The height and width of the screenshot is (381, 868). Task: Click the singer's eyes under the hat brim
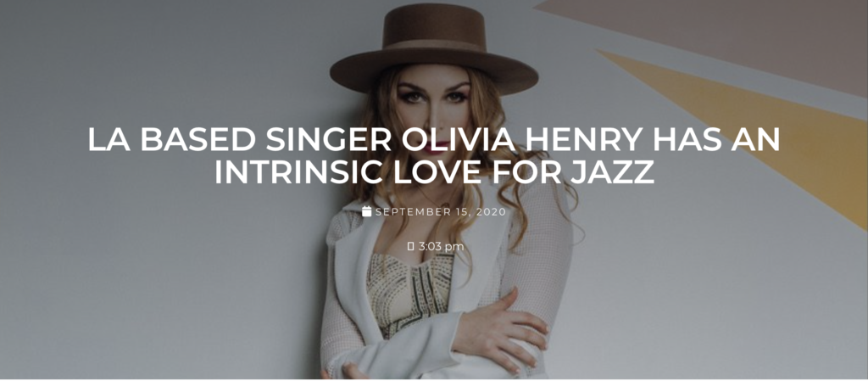433,95
